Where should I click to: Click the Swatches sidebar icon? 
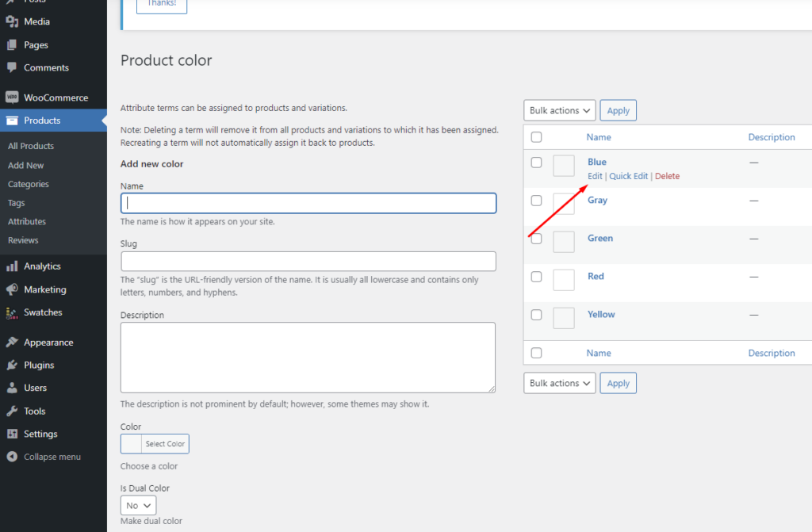12,312
